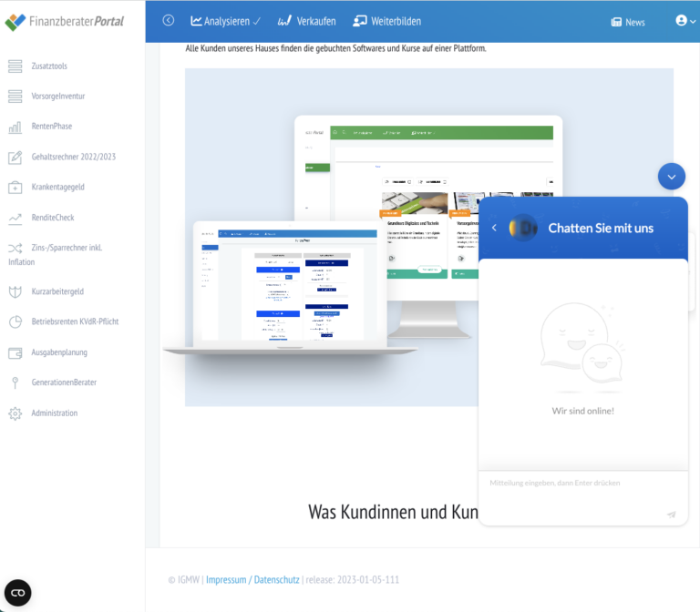Click the "Wir sind online!" text
700x612 pixels.
[x=582, y=412]
